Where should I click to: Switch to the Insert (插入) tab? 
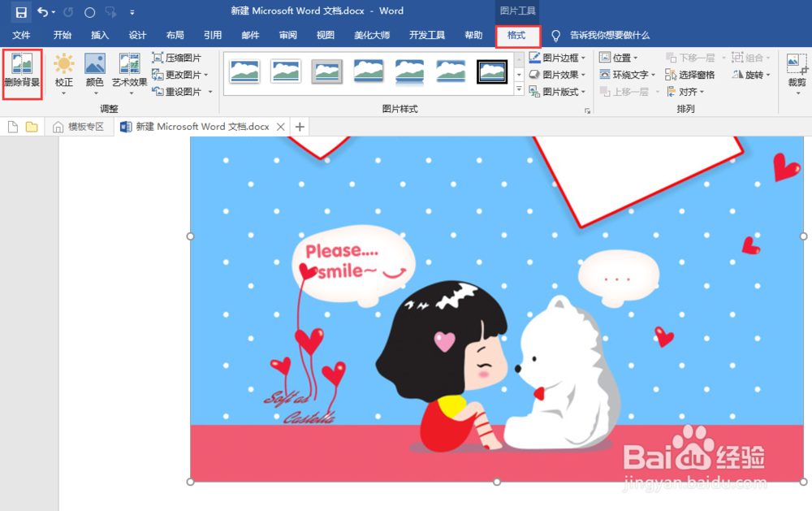(99, 35)
